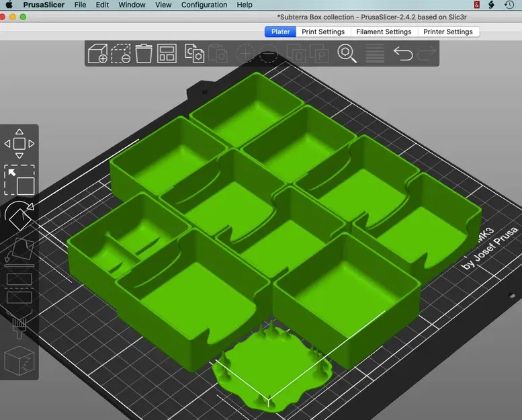Open the Apple menu
522x420 pixels.
pos(9,5)
